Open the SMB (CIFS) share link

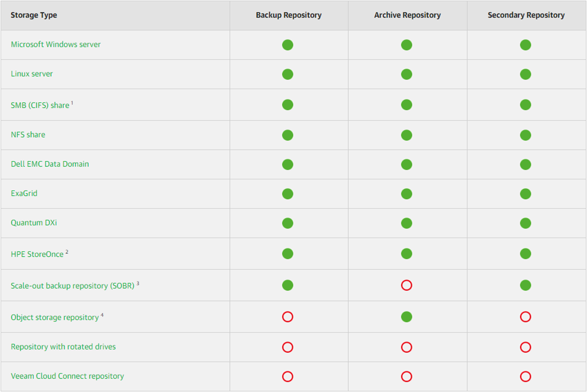coord(40,105)
